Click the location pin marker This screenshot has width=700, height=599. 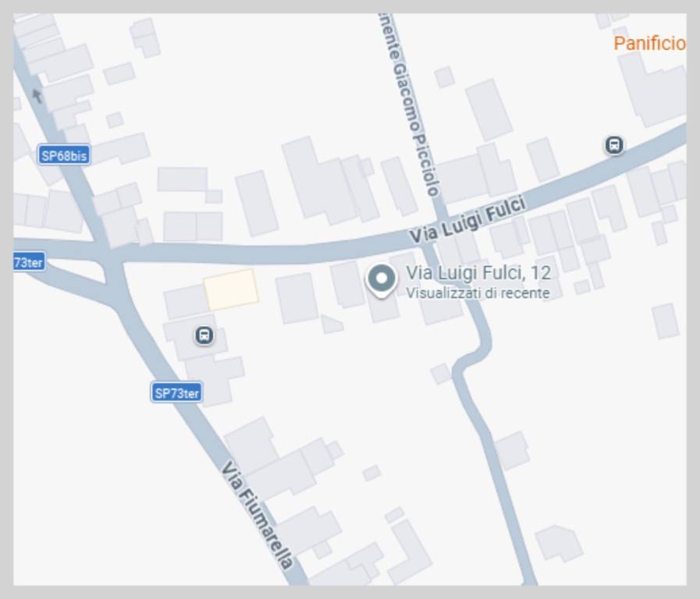382,280
